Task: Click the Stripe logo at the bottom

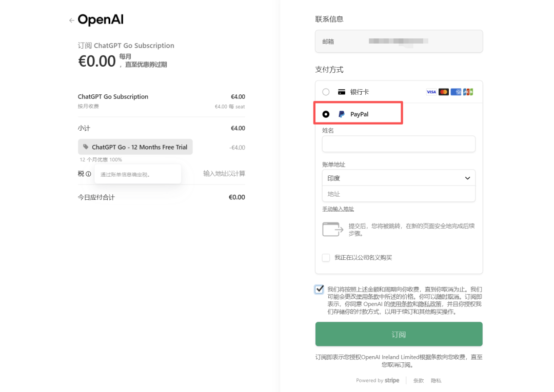Action: tap(391, 381)
